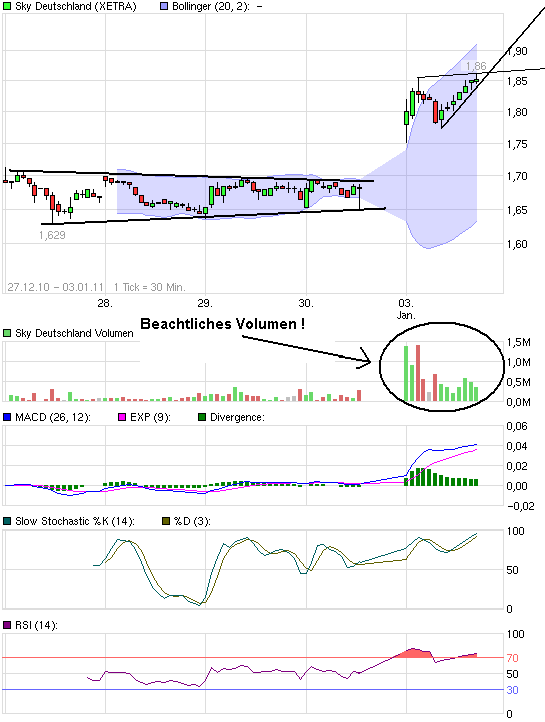
Task: Click the blue 30 RSI threshold label
Action: (x=512, y=690)
